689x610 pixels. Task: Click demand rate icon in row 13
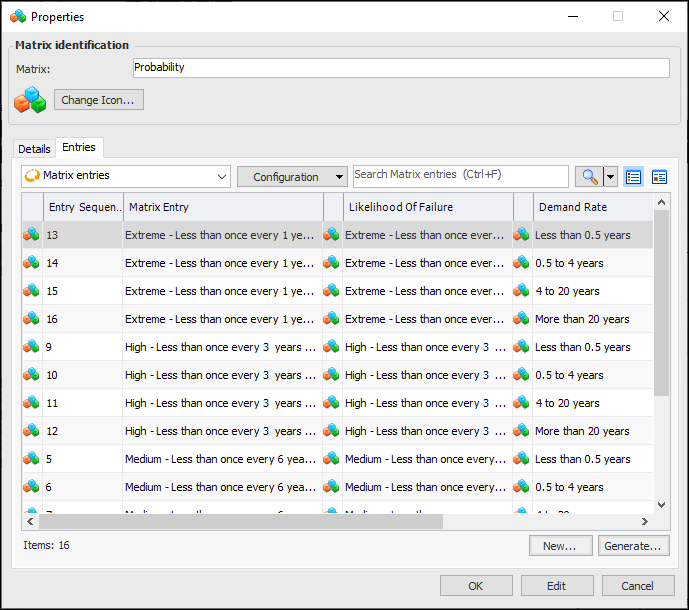(x=521, y=235)
